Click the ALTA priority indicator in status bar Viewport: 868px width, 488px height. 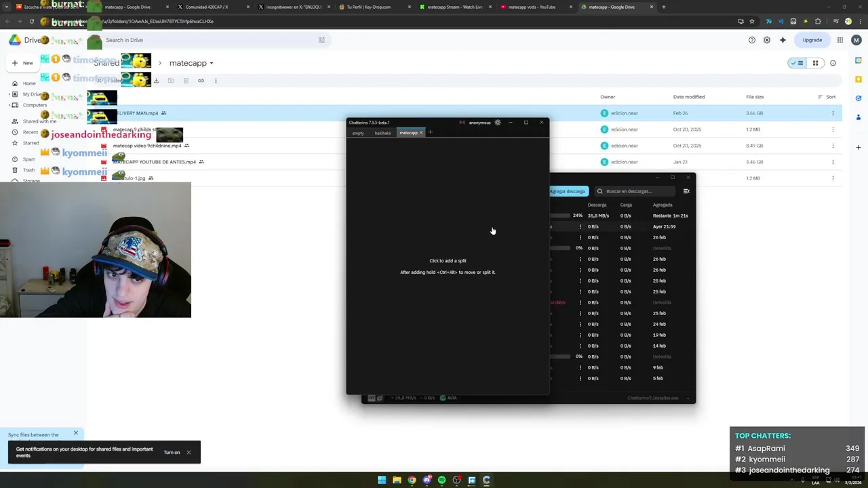click(448, 398)
